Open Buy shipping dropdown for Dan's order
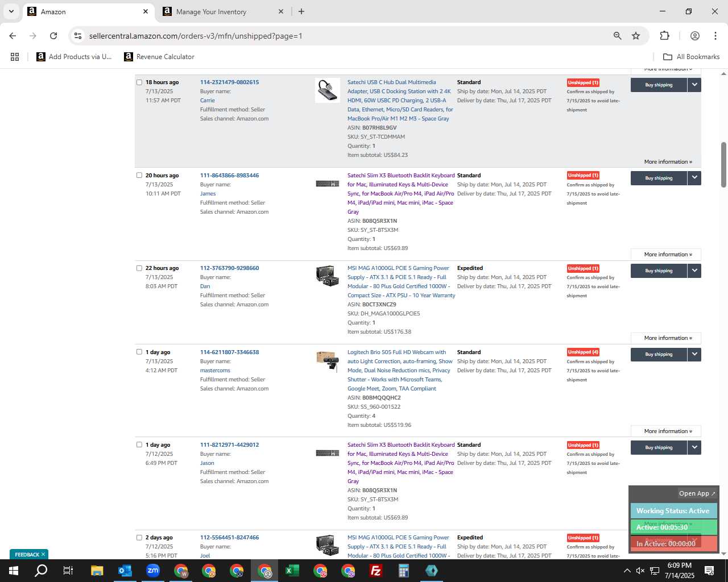Viewport: 728px width, 582px height. [x=694, y=271]
